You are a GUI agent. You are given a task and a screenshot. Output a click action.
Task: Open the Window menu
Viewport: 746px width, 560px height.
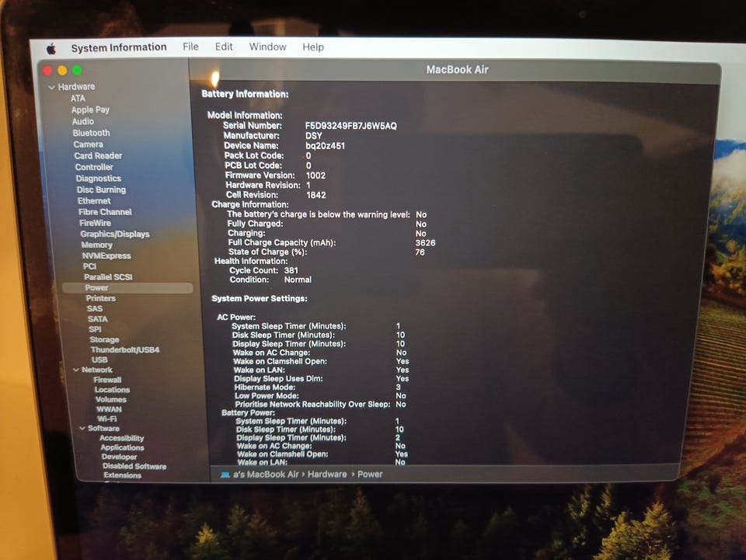point(267,47)
